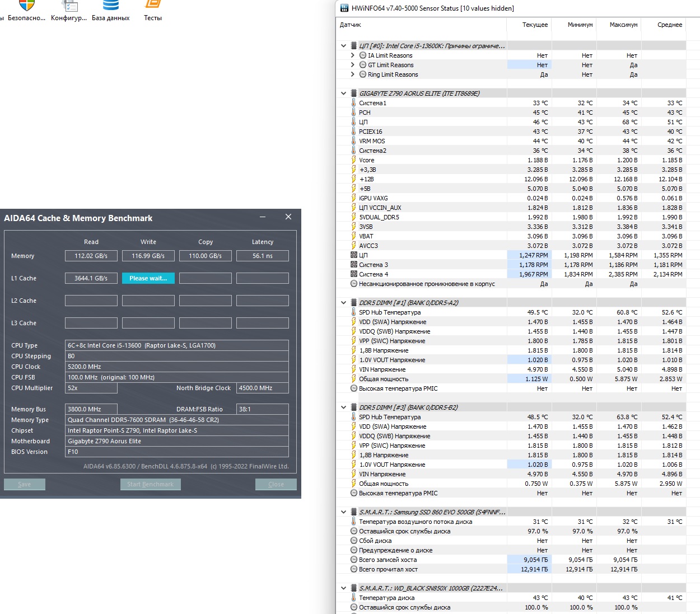Collapse DDR5 DIMM [#3] sensor group

coord(343,407)
